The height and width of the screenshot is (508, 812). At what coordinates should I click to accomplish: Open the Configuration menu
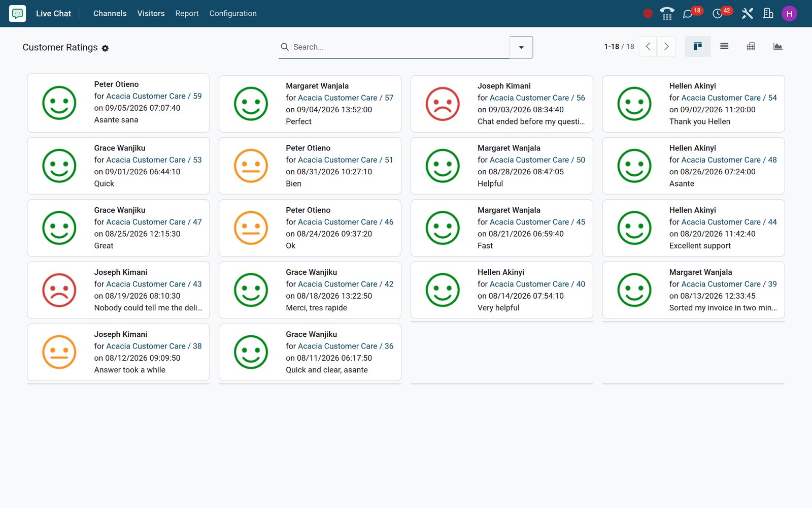233,14
